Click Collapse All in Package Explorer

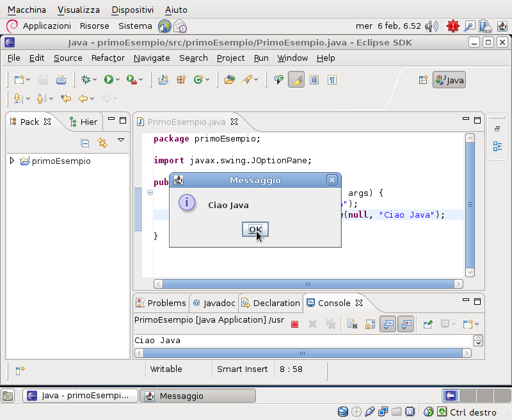tap(85, 143)
